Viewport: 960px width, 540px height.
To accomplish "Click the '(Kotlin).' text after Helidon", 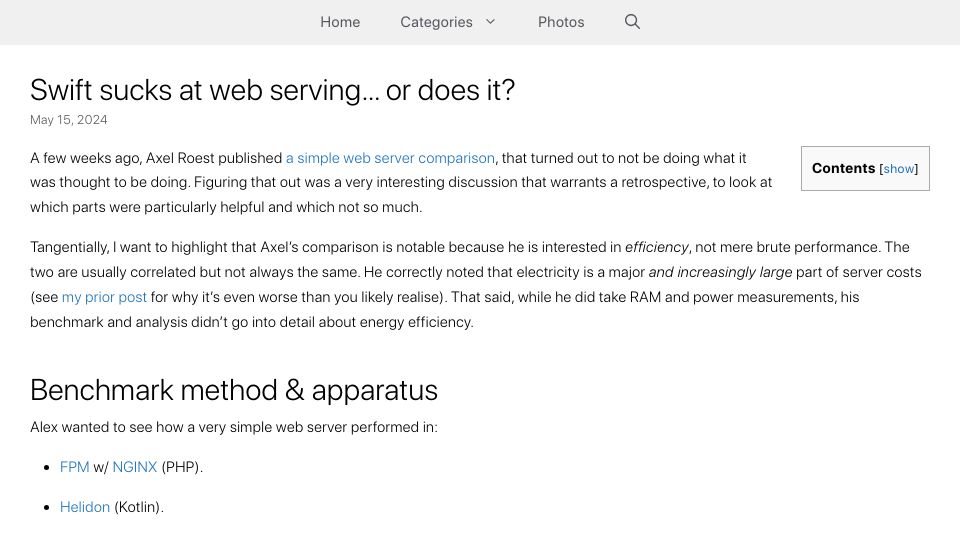I will 139,507.
